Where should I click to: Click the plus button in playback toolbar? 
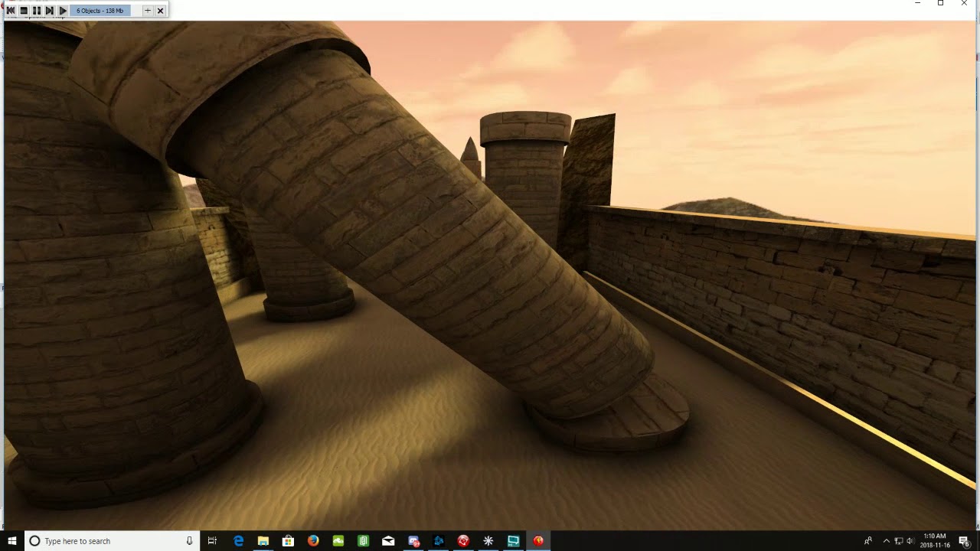148,11
